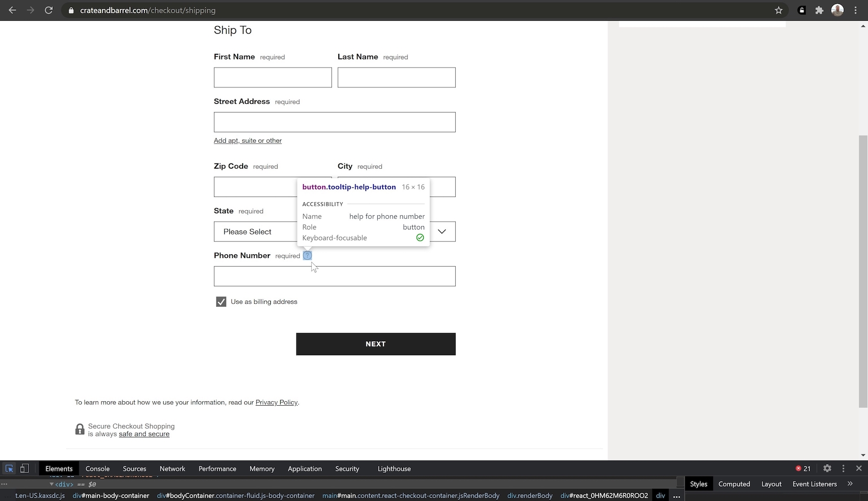Uncheck Use as billing address

click(x=221, y=302)
